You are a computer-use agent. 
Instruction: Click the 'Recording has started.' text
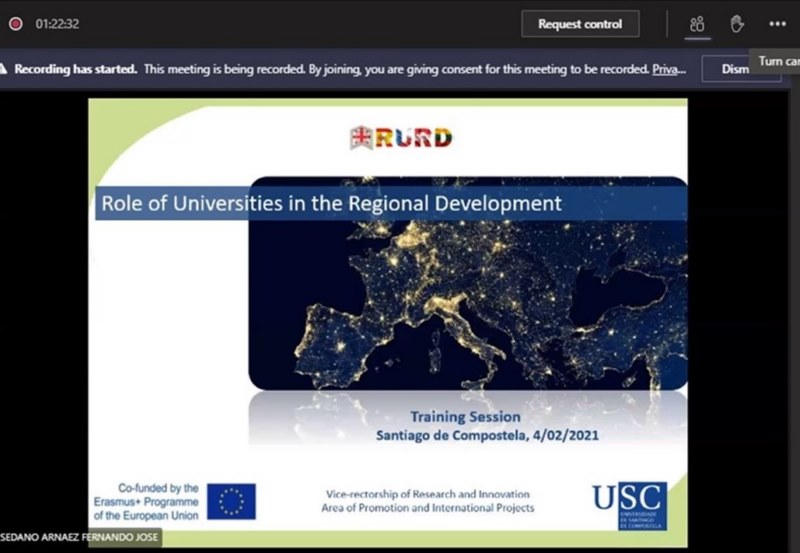click(x=76, y=69)
